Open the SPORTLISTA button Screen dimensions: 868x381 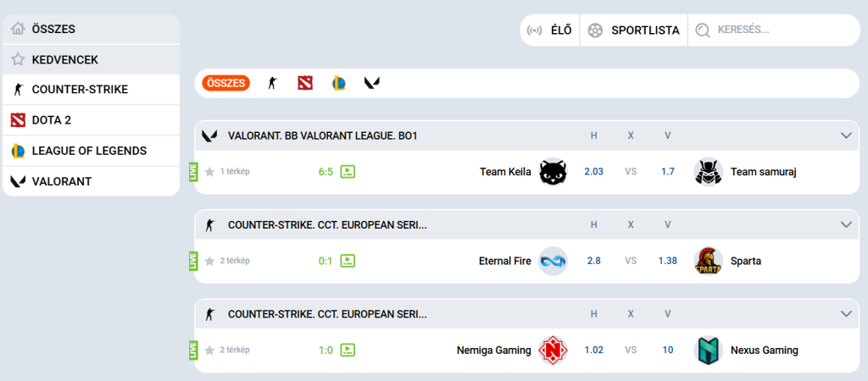pos(634,30)
